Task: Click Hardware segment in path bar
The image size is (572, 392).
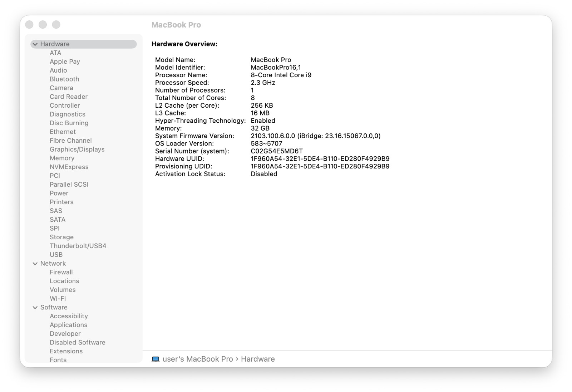Action: [x=258, y=359]
